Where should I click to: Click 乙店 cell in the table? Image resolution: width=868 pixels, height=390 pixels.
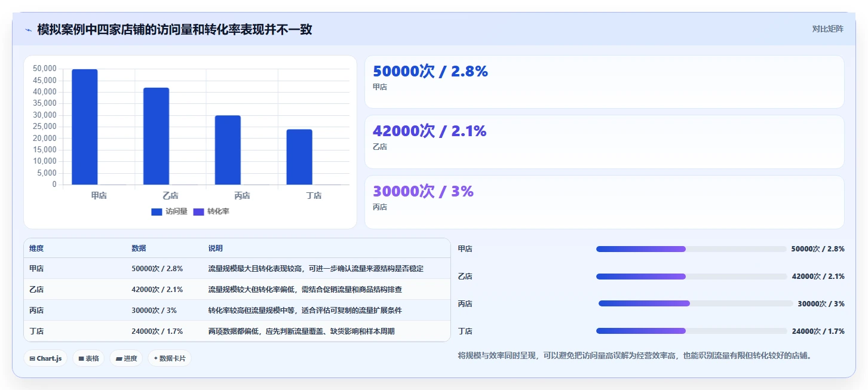click(36, 290)
